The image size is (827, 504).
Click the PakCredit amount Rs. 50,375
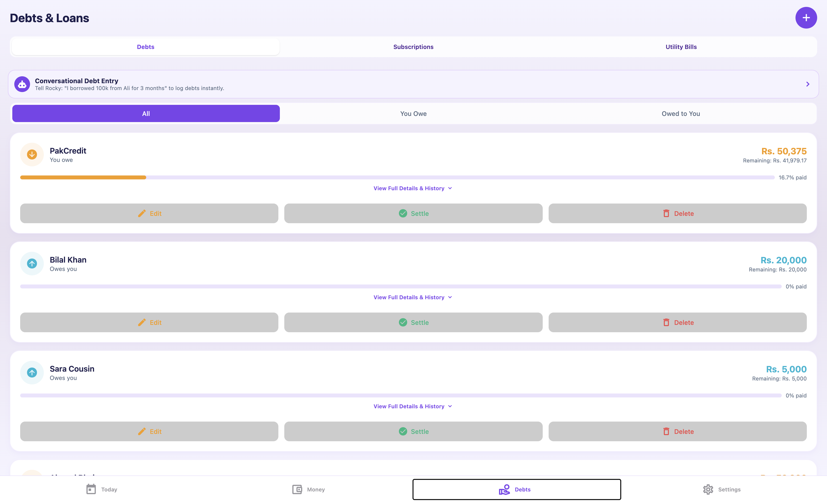pyautogui.click(x=784, y=151)
